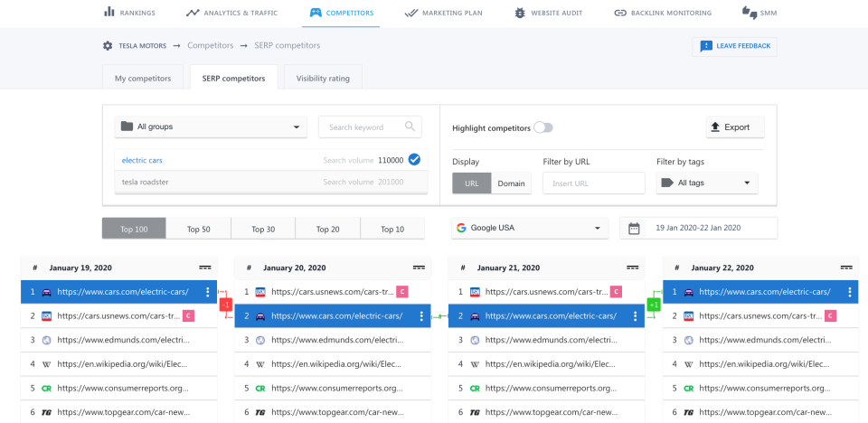Image resolution: width=868 pixels, height=423 pixels.
Task: Open January 20 column options icon
Action: pyautogui.click(x=419, y=268)
